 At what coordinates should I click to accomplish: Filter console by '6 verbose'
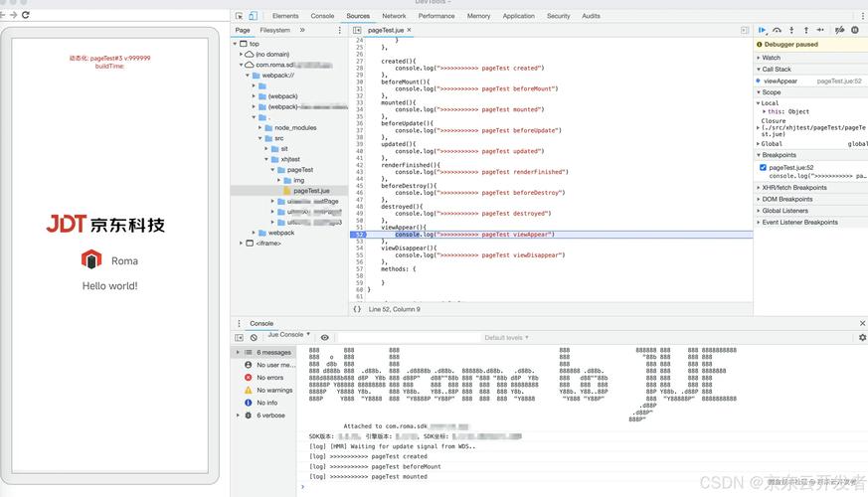[264, 415]
